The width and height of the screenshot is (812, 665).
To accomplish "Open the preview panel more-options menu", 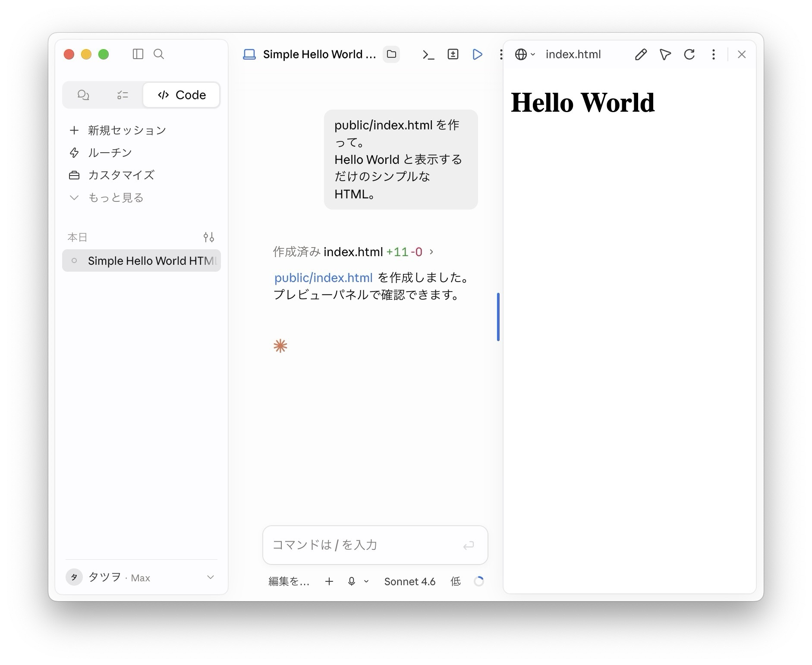I will pyautogui.click(x=714, y=54).
